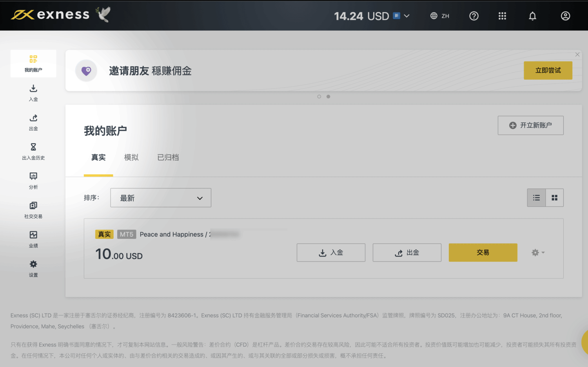Switch to the 模拟 demo tab
The width and height of the screenshot is (588, 367).
pyautogui.click(x=131, y=157)
